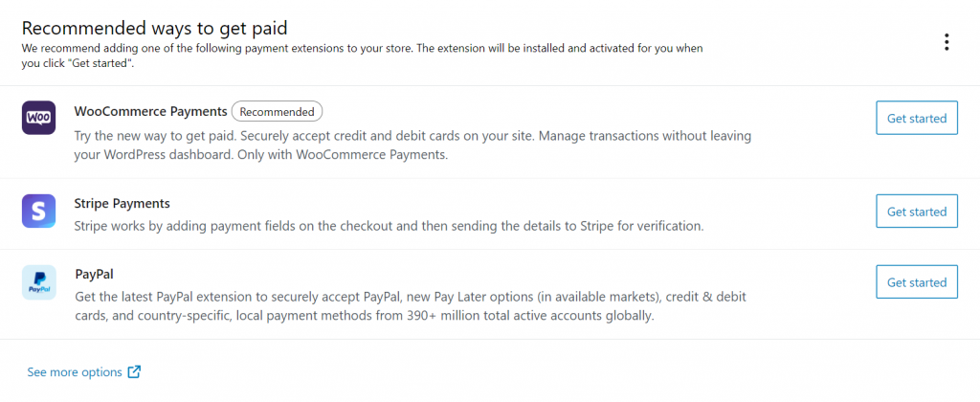Open the three-dot options menu
Image resolution: width=980 pixels, height=402 pixels.
(x=946, y=42)
